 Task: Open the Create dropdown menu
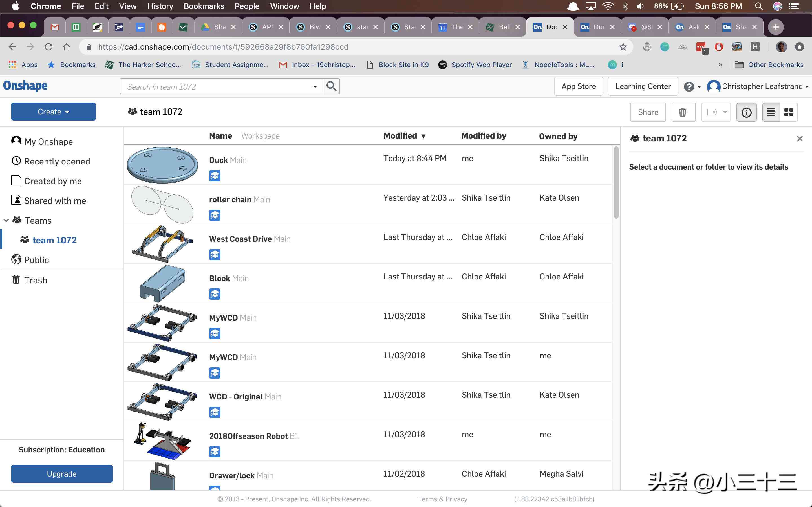click(53, 112)
